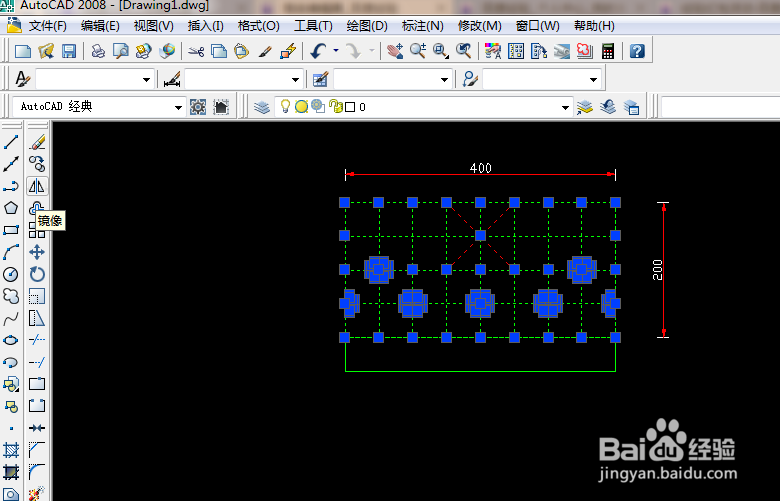Viewport: 780px width, 501px height.
Task: Select the Fillet tool
Action: (x=37, y=472)
